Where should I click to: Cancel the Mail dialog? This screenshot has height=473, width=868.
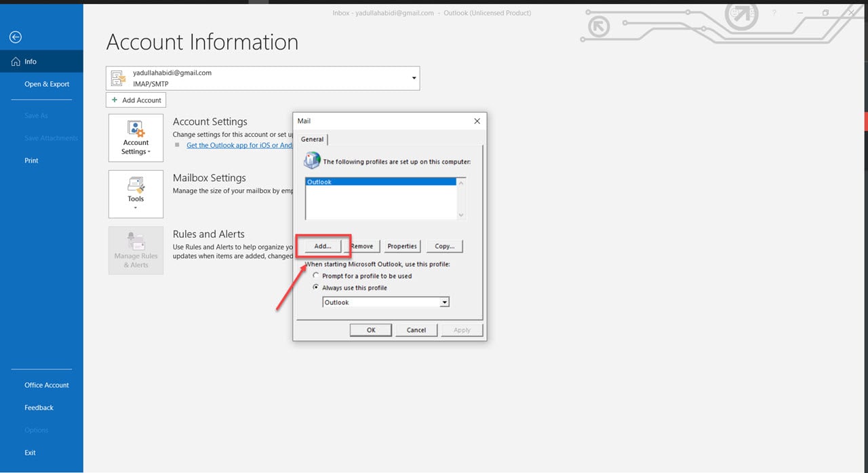click(x=416, y=330)
